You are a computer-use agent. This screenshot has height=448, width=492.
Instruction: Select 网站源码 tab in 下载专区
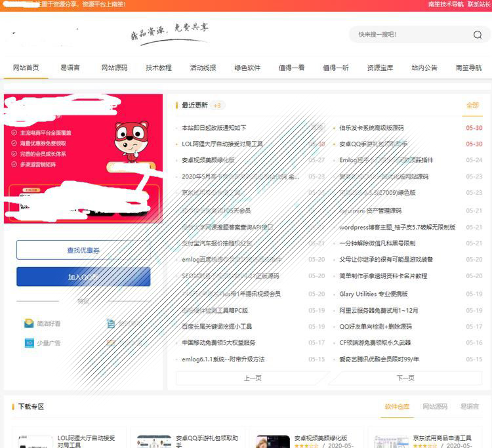(435, 407)
